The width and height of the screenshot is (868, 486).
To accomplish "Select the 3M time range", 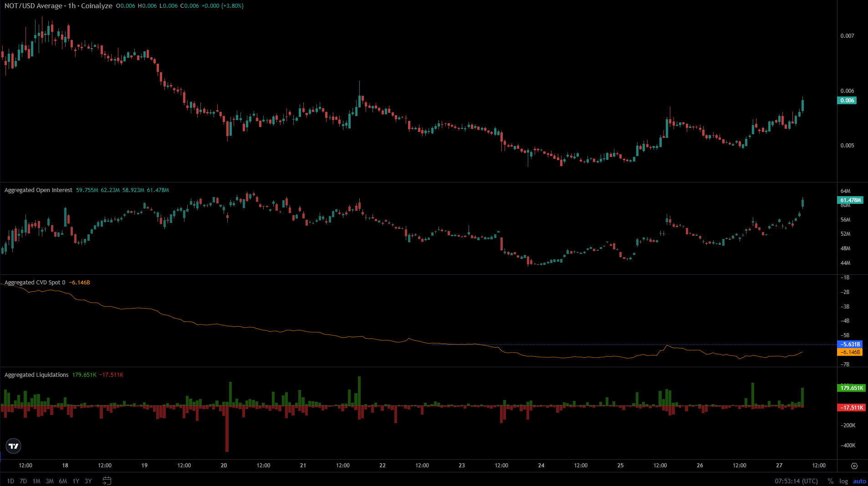I will pos(50,481).
